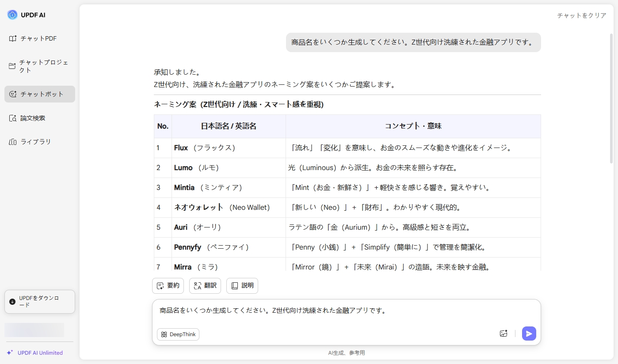
Task: Click the '日本語名 / 英語名' column header
Action: coord(229,126)
